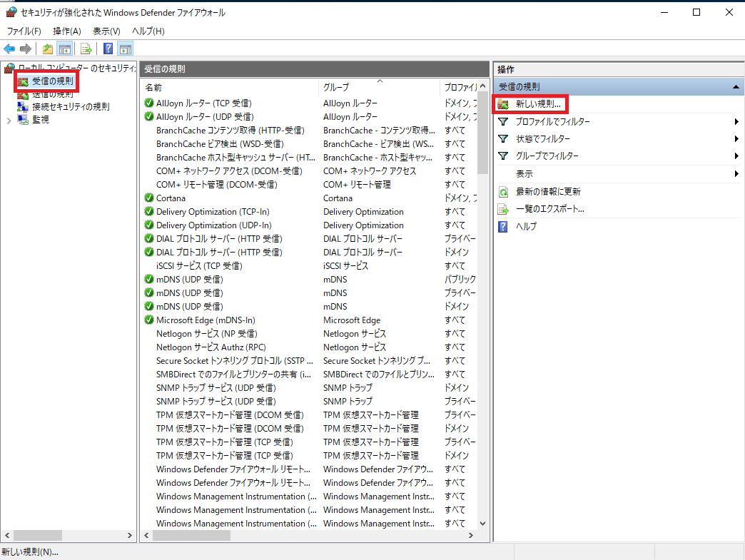Click the root ローカル コンピューター tree icon

click(9, 68)
